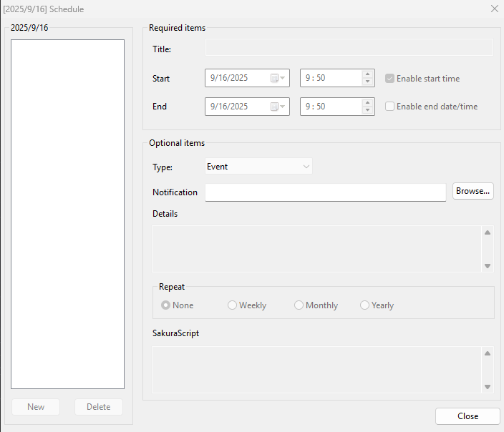Decrease the Start time with down arrow
This screenshot has width=504, height=432.
[x=367, y=82]
